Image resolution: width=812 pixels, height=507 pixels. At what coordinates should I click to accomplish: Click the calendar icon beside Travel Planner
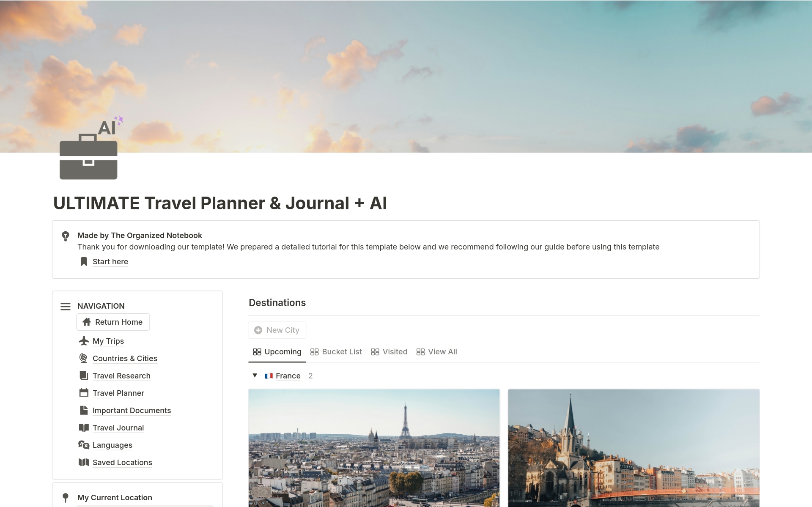[84, 393]
